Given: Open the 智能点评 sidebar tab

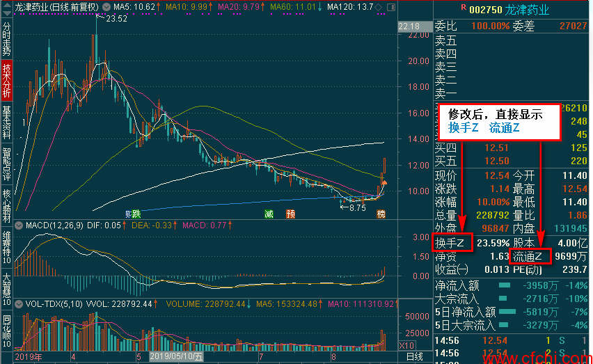Looking at the screenshot, I should 7,164.
